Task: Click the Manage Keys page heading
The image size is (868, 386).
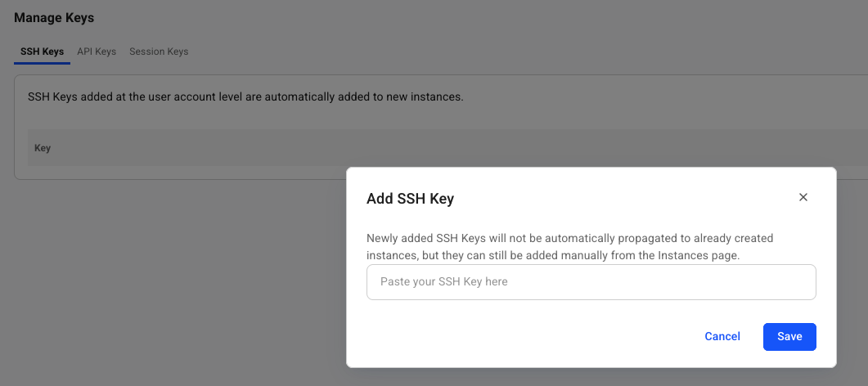Action: coord(54,17)
